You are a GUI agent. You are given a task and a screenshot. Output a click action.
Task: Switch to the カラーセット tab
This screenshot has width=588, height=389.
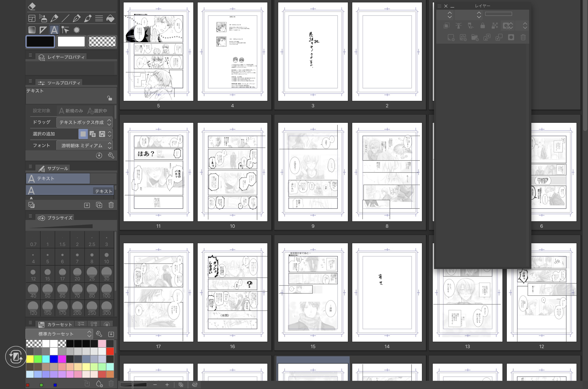pyautogui.click(x=55, y=324)
